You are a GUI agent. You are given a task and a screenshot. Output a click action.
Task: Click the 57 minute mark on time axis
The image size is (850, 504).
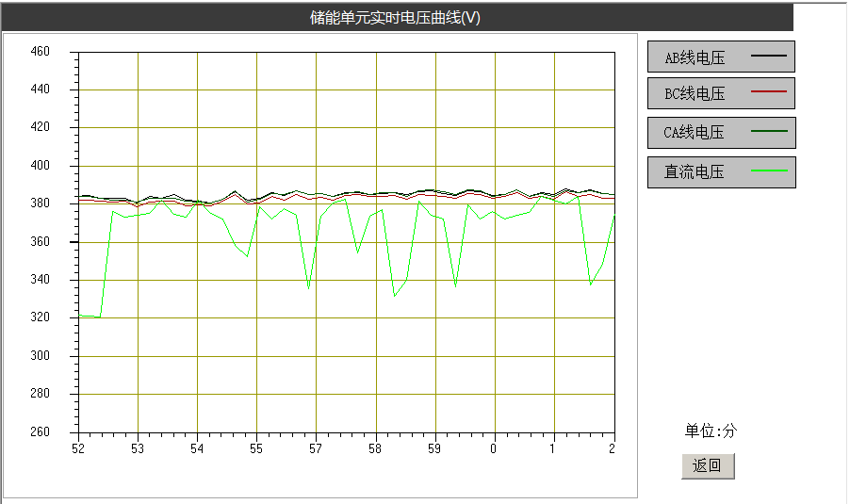click(x=316, y=449)
